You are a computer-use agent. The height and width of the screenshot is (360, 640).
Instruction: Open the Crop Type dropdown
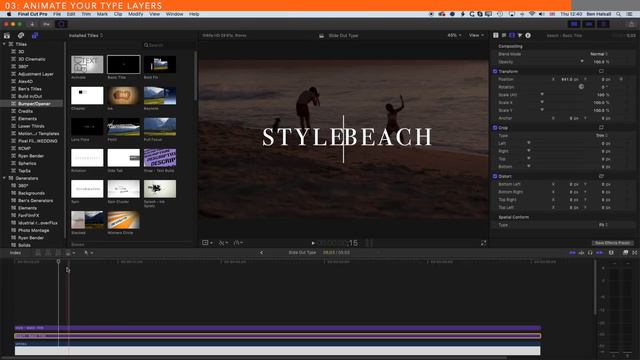point(602,136)
